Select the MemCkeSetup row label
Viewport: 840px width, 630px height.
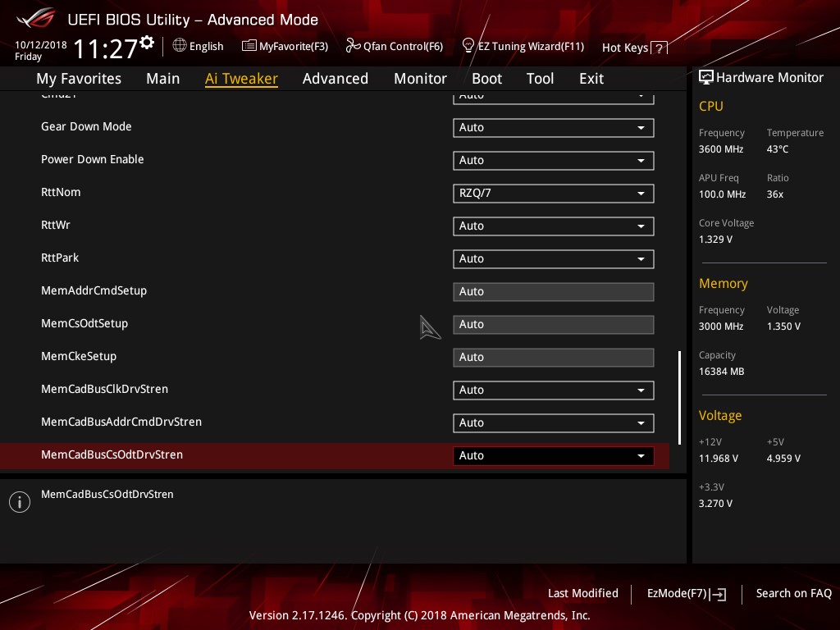point(79,356)
